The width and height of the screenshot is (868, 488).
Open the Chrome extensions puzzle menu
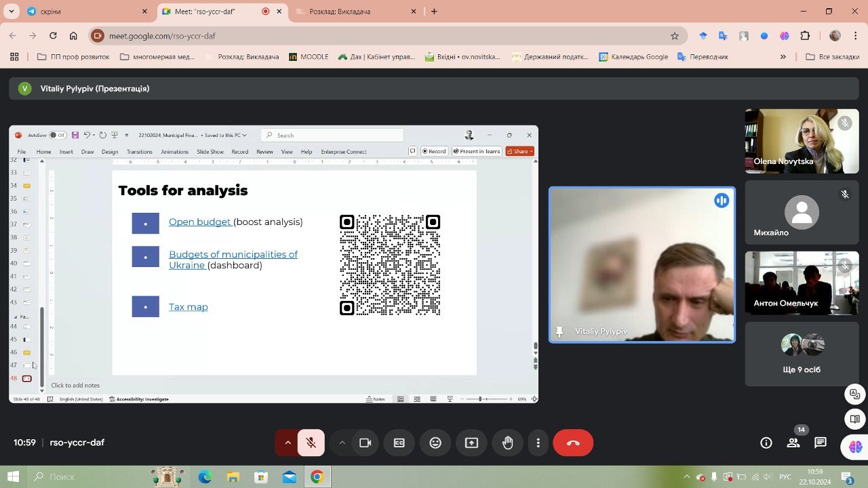pyautogui.click(x=805, y=36)
